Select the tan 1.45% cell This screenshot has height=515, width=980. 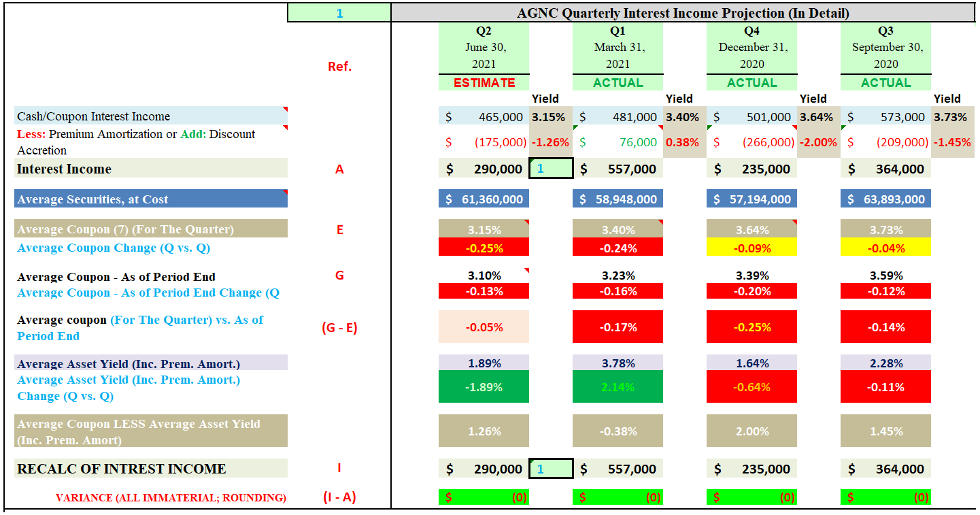coord(885,431)
